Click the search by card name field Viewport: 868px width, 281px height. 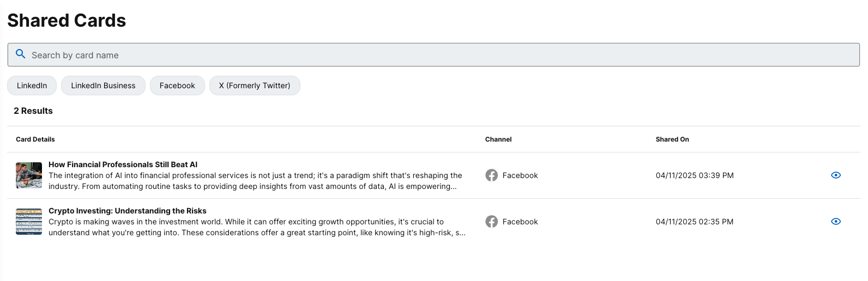tap(433, 55)
